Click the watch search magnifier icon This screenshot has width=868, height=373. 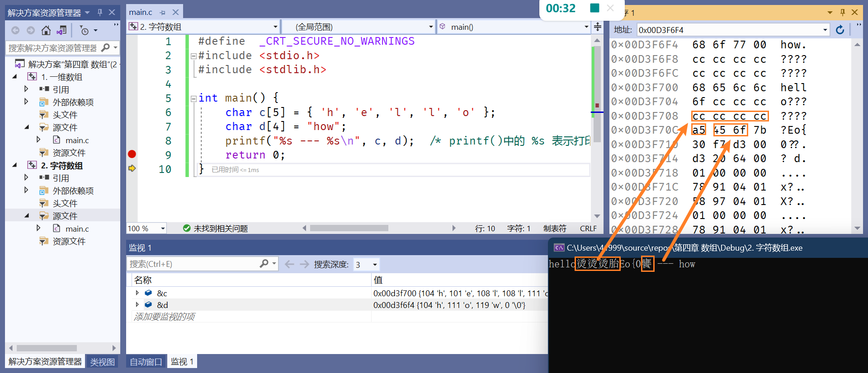coord(264,263)
